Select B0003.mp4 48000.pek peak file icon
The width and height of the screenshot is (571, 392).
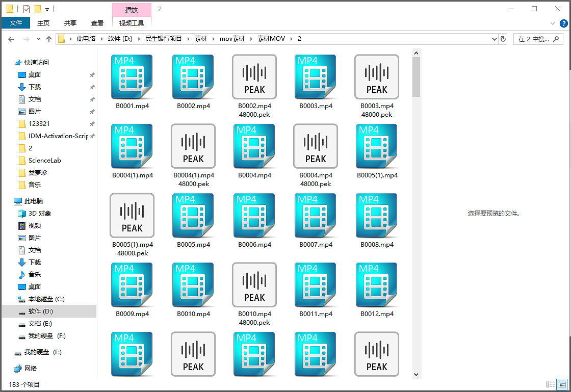pyautogui.click(x=377, y=77)
